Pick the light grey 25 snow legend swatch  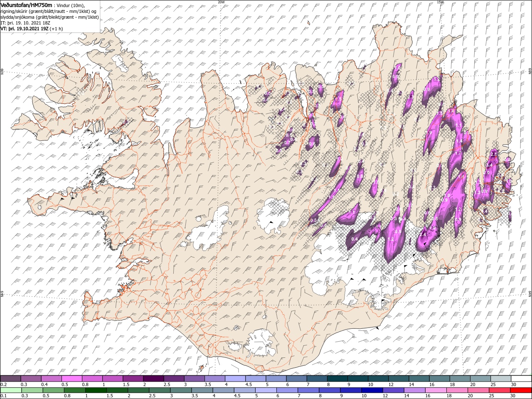[501, 378]
